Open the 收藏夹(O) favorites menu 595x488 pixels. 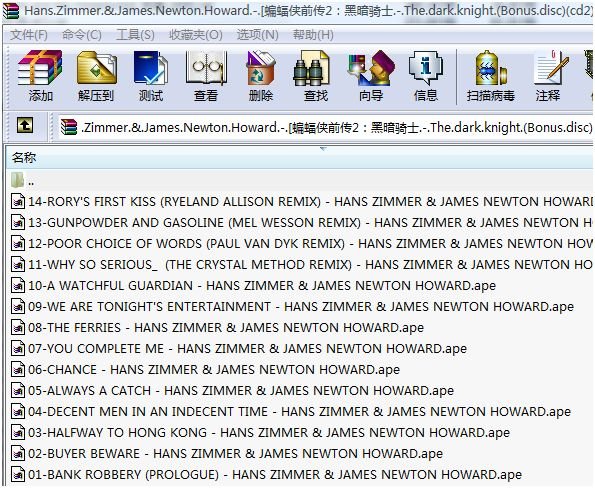tap(195, 35)
